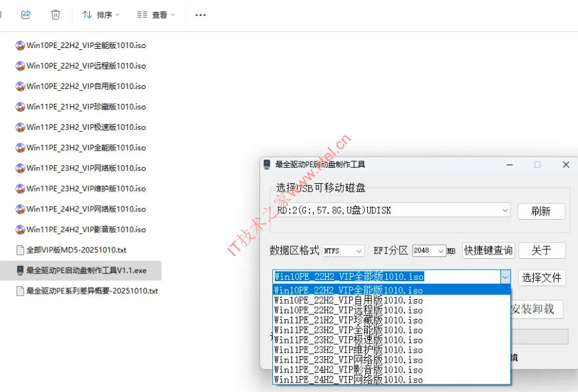Choose Win11PE_24H2_VIP影音版1010.iso from dropdown list
Screen dimensions: 578x392
348,370
